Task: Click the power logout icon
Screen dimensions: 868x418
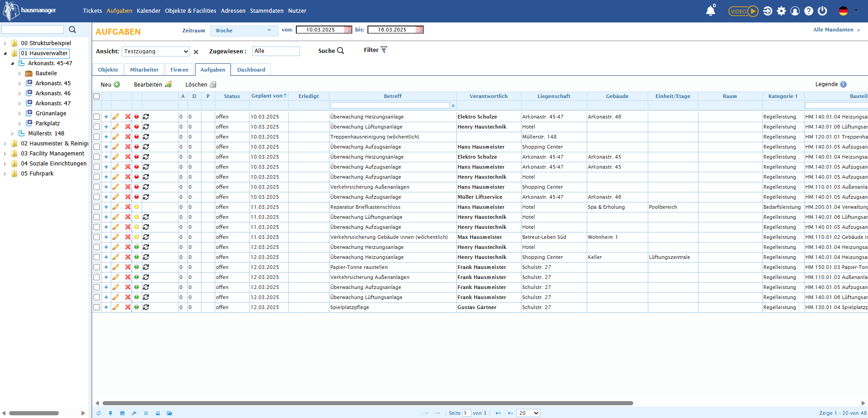Action: click(822, 11)
